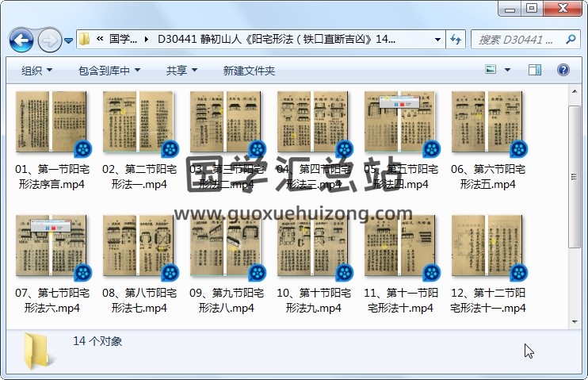Expand the recent pages dropdown arrow
Screen dimensions: 588x380
[x=69, y=39]
